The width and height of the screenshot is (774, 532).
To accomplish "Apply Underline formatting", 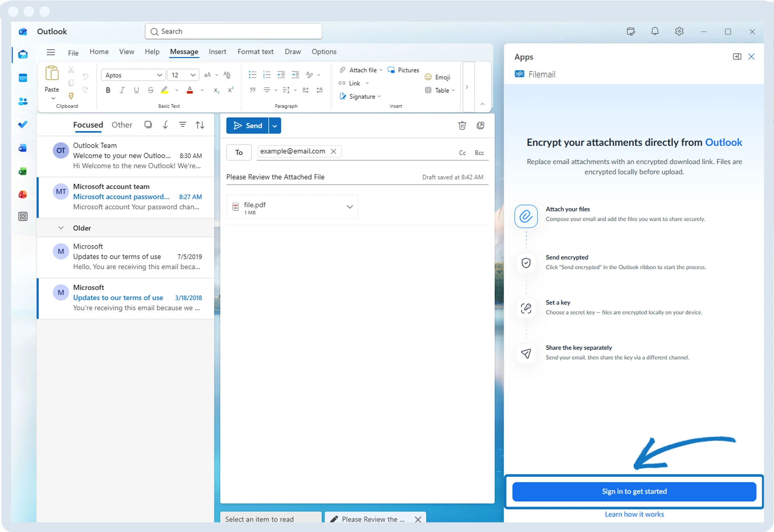I will (136, 90).
